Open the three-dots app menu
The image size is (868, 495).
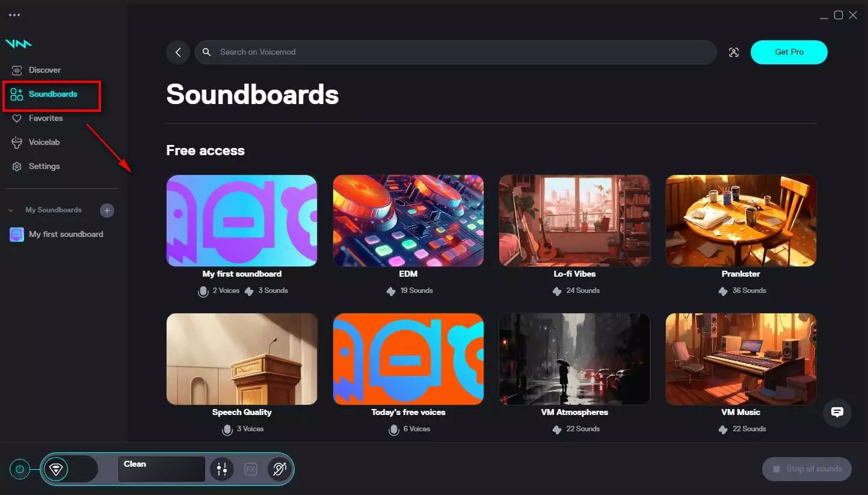14,15
